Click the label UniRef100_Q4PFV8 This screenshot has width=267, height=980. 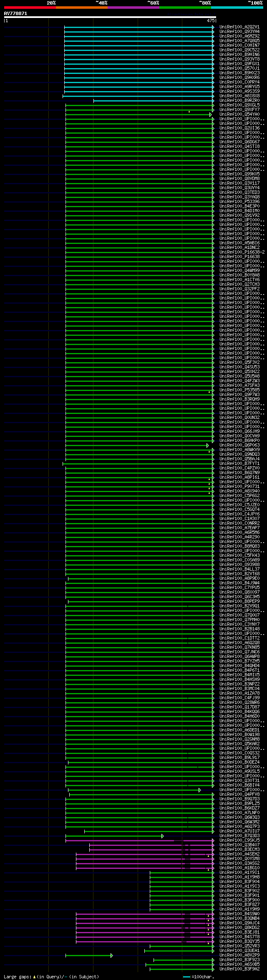(239, 794)
